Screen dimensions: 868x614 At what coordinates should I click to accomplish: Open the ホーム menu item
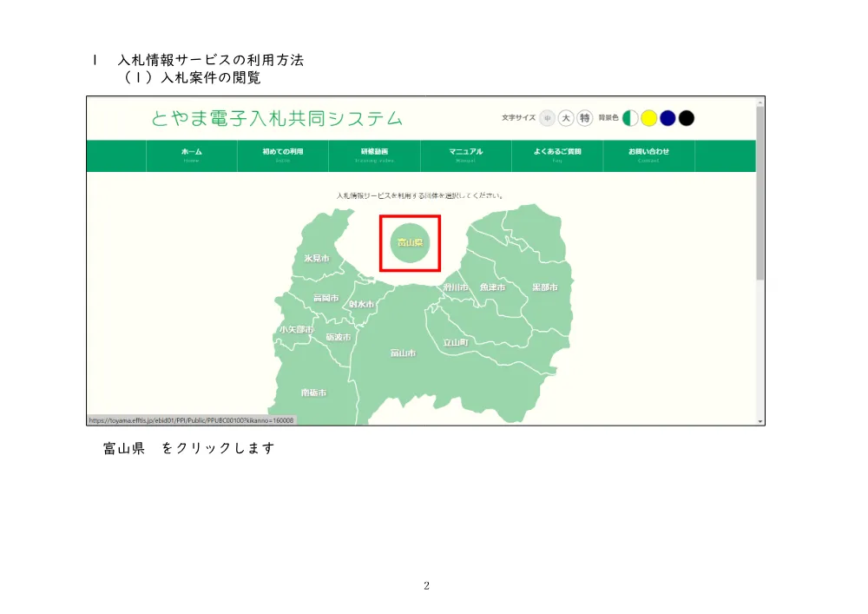point(192,155)
